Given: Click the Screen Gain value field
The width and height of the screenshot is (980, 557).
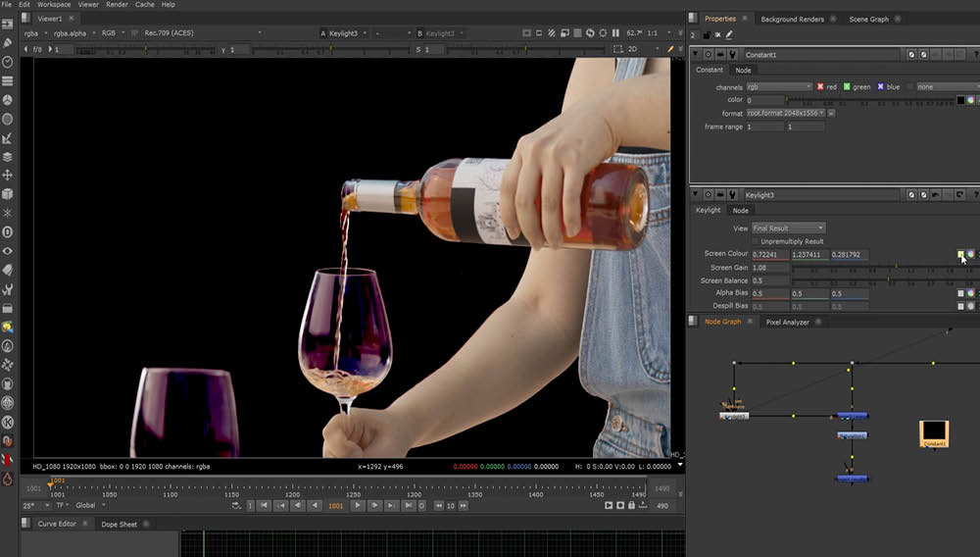Looking at the screenshot, I should [769, 268].
